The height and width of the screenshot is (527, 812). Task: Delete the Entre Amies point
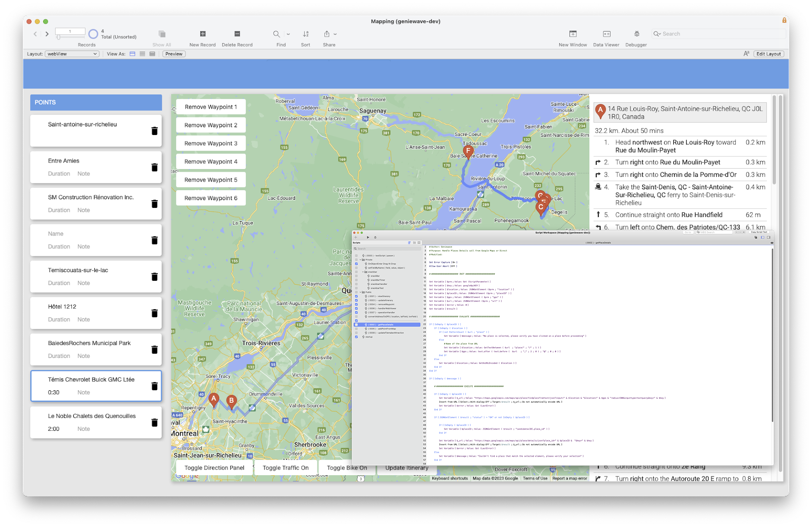[x=154, y=167]
